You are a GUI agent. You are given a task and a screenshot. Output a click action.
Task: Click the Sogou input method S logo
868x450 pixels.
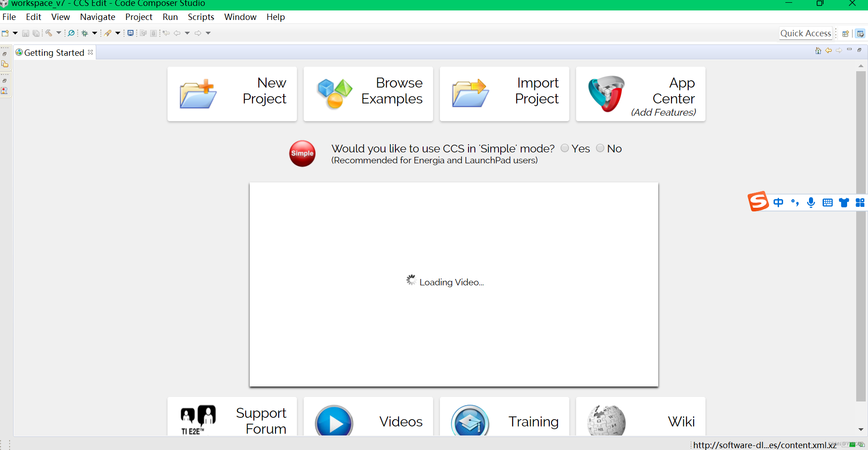pos(758,201)
